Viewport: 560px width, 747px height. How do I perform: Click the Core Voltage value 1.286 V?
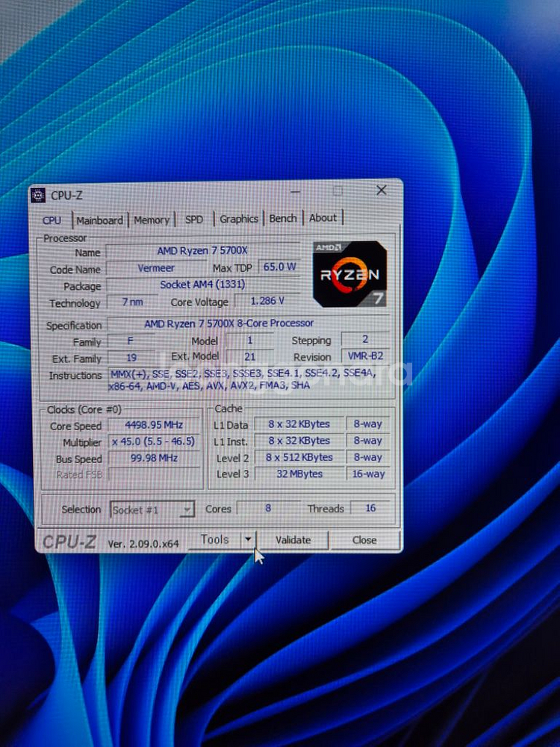pyautogui.click(x=267, y=301)
